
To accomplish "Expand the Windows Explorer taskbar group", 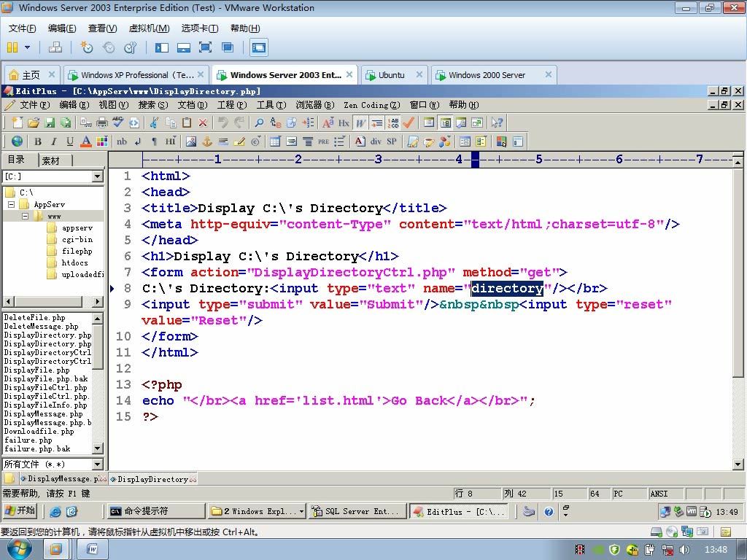I will (302, 511).
